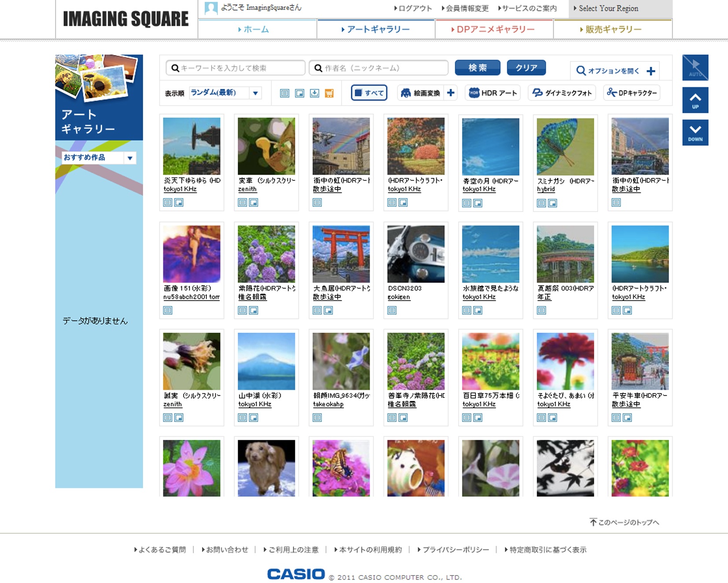Click the 検索 button
This screenshot has width=728, height=583.
pyautogui.click(x=478, y=68)
